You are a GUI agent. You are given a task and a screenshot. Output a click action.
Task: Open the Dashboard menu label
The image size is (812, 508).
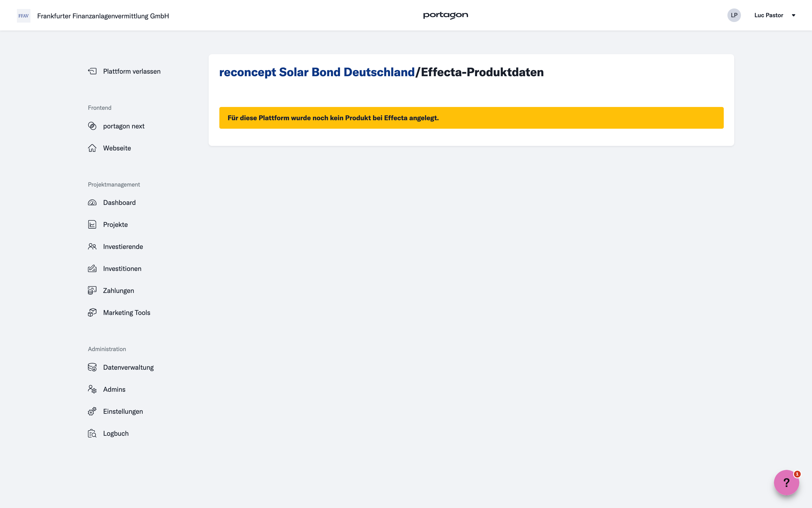pos(120,203)
